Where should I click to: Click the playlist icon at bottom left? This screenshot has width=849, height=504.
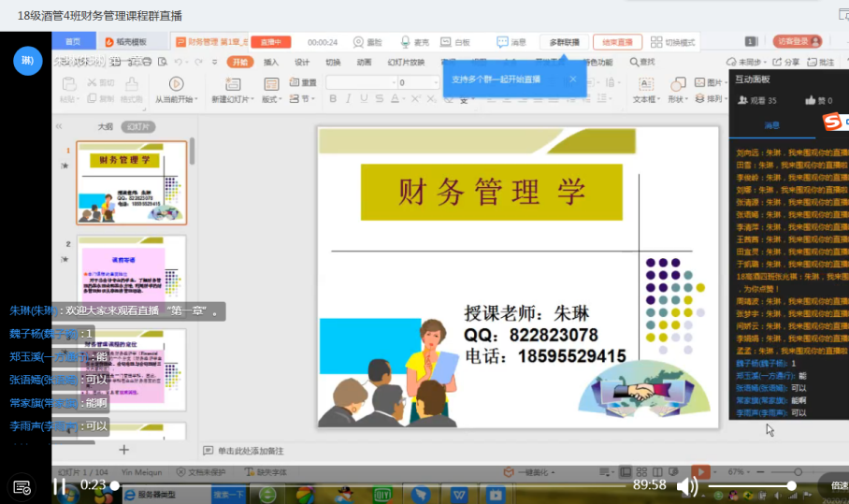click(x=22, y=487)
